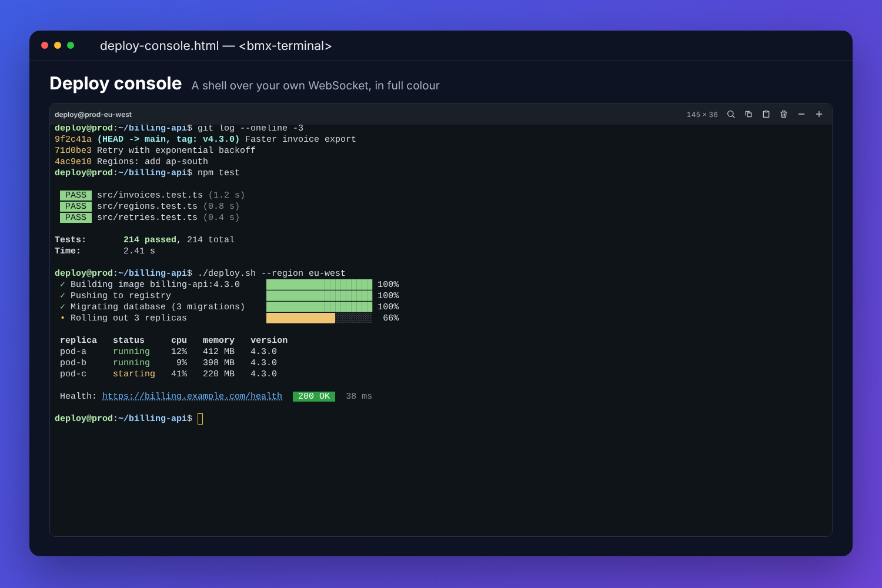Increase font size with the plus icon
The height and width of the screenshot is (588, 882).
click(819, 114)
